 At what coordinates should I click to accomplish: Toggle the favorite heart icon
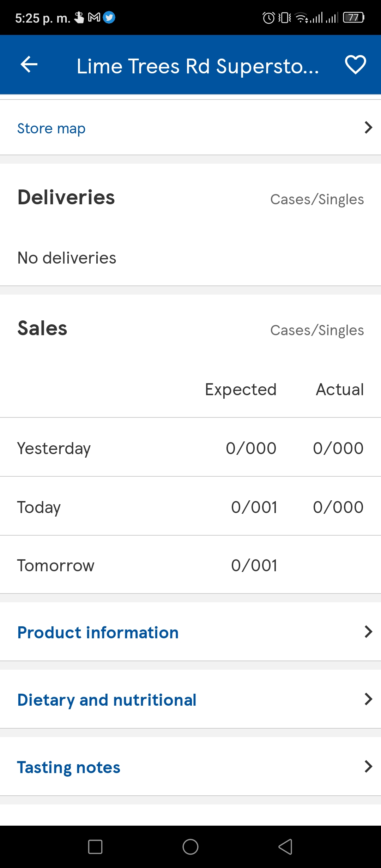coord(355,65)
